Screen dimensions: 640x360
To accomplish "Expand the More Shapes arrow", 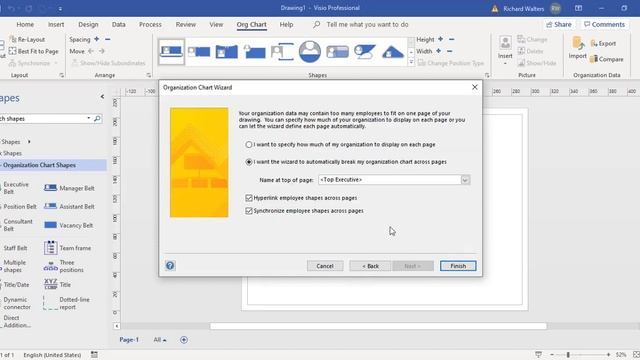I will (29, 142).
